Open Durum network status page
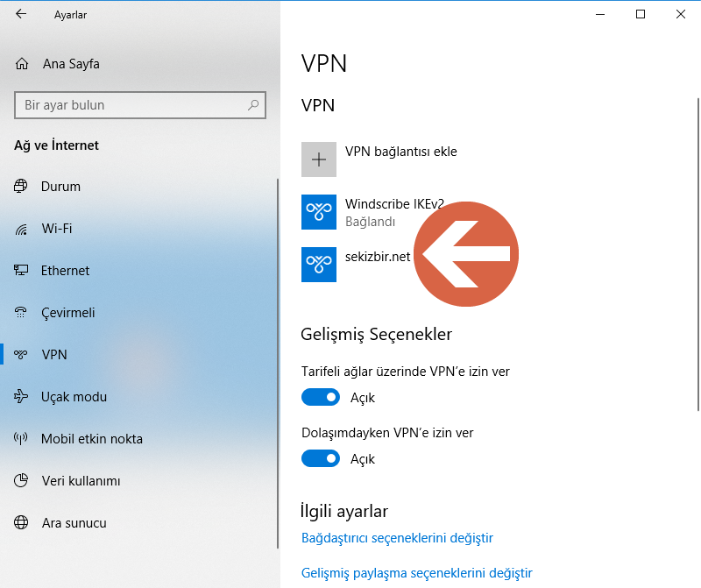This screenshot has height=588, width=701. point(19,186)
